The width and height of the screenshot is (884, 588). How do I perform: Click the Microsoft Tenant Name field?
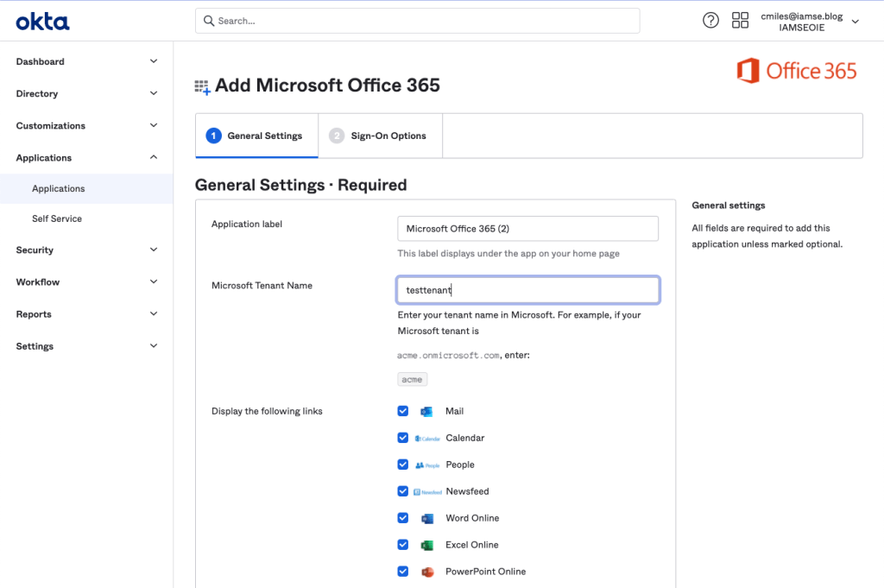(x=527, y=290)
